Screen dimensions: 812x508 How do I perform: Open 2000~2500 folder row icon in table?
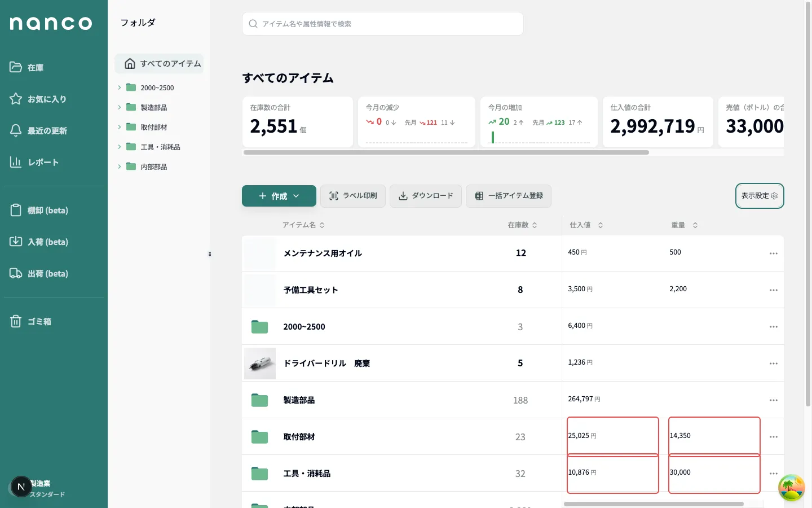coord(259,327)
